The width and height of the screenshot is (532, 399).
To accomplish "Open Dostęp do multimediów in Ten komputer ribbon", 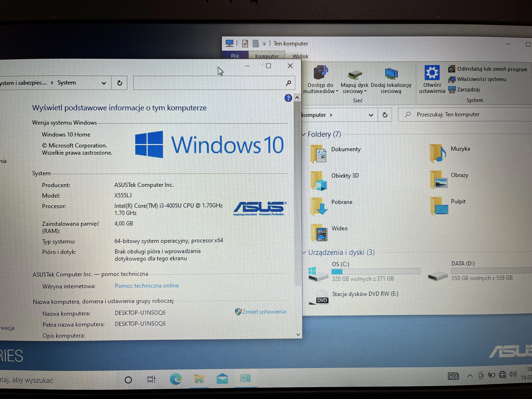I will pos(320,79).
